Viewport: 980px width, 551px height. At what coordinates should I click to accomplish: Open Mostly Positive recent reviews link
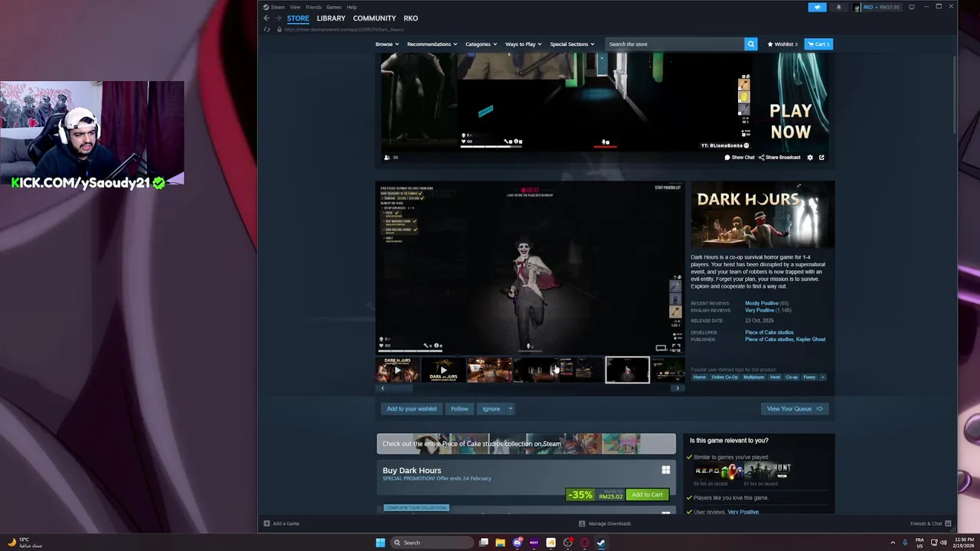point(761,304)
